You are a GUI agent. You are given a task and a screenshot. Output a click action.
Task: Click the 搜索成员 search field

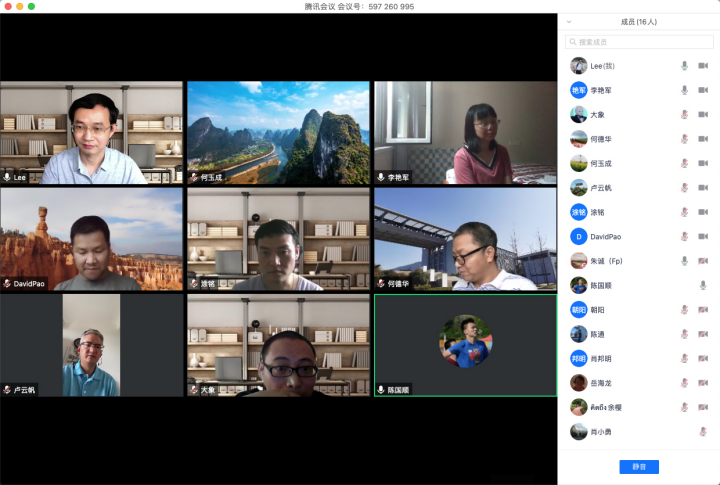638,42
